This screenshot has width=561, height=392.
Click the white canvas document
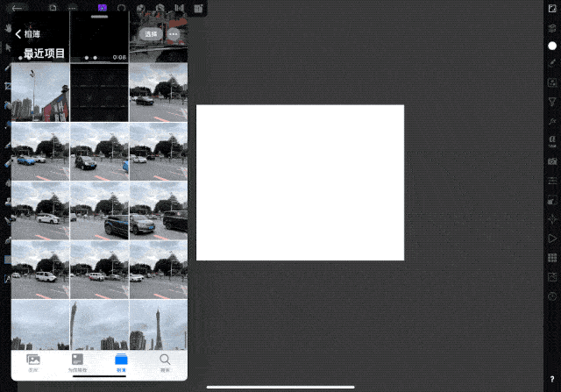300,182
